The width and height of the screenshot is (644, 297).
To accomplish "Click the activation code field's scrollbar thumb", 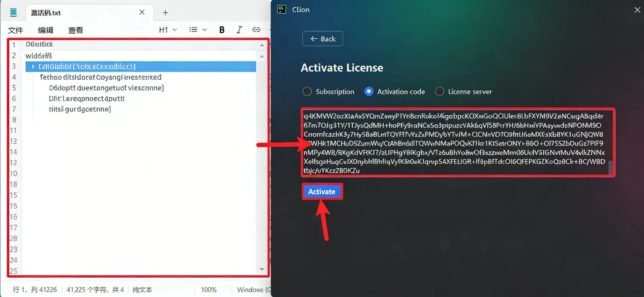I will pyautogui.click(x=610, y=168).
